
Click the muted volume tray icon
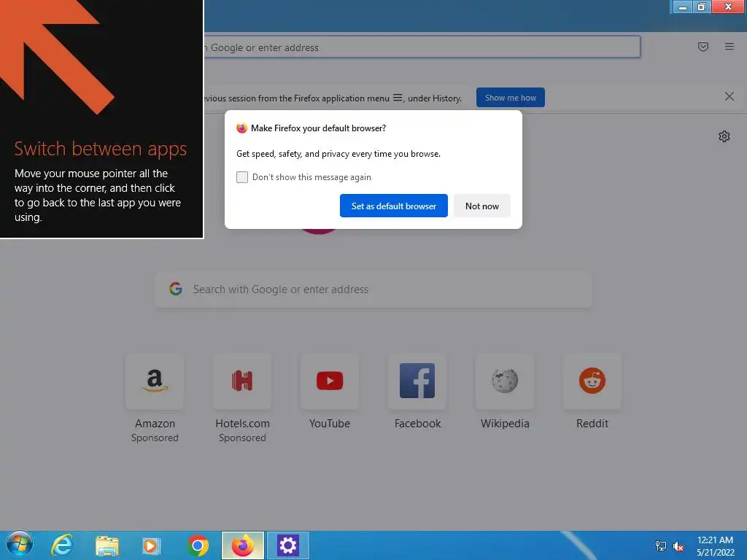click(678, 545)
